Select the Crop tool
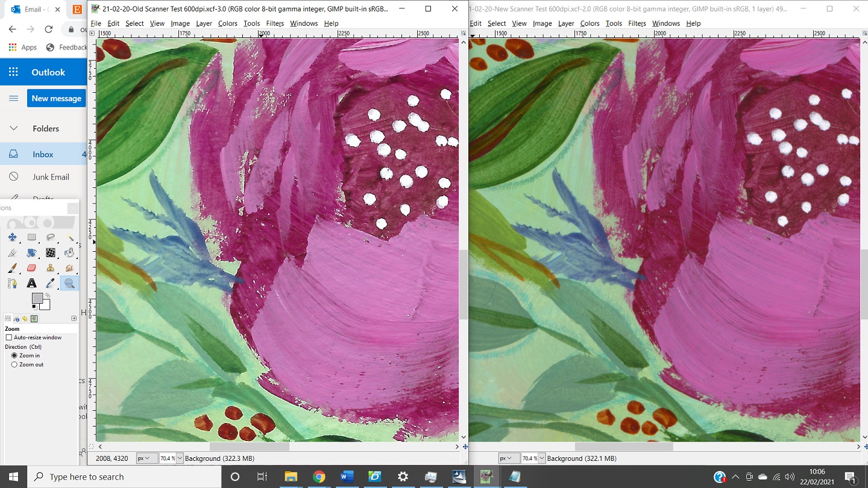The image size is (868, 488). pyautogui.click(x=13, y=252)
